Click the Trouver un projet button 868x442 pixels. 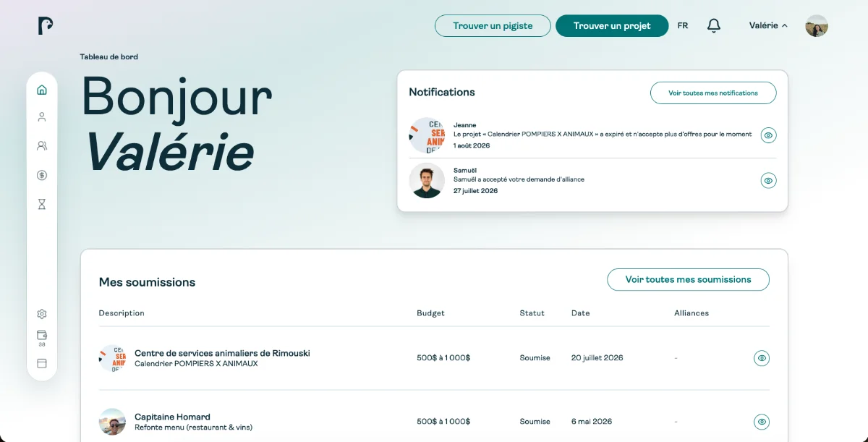click(x=612, y=26)
